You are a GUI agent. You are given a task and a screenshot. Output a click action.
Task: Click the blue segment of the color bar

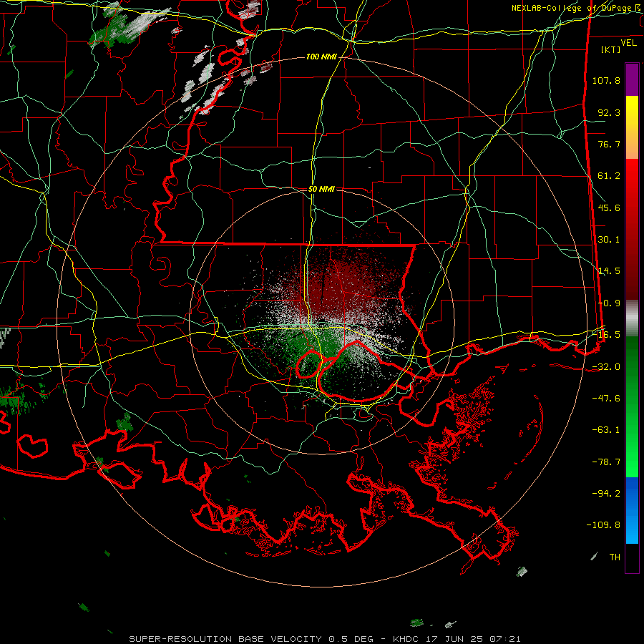[632, 510]
